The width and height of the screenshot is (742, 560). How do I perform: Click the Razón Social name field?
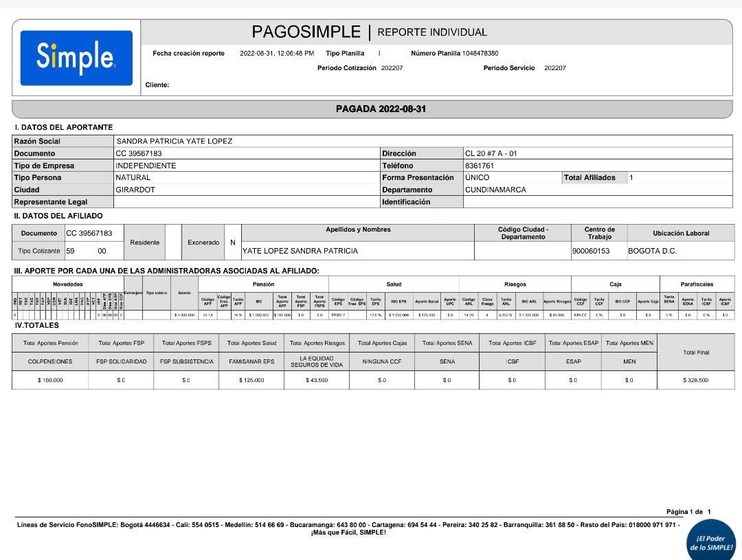pos(175,142)
